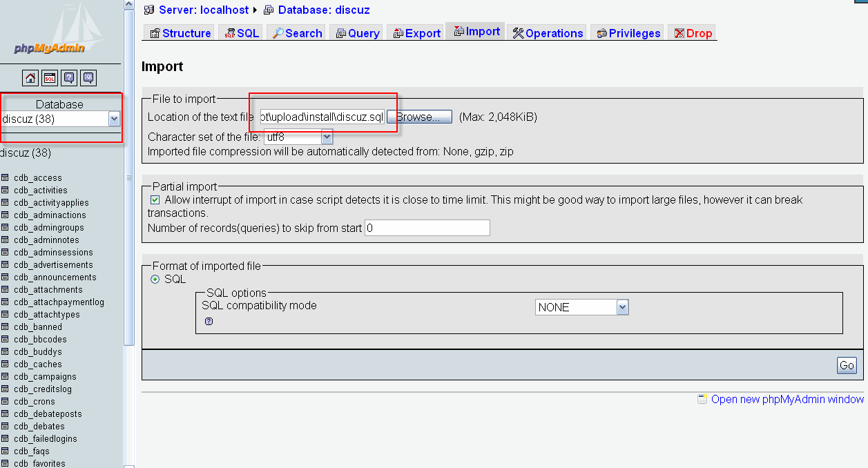Click table icon beside cdb_campaigns
868x468 pixels.
[5, 377]
